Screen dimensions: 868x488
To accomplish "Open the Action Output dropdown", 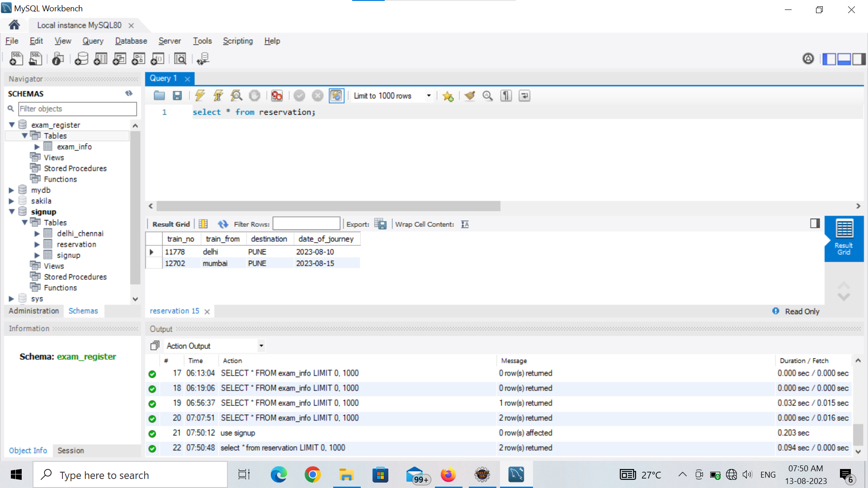I will click(x=261, y=346).
